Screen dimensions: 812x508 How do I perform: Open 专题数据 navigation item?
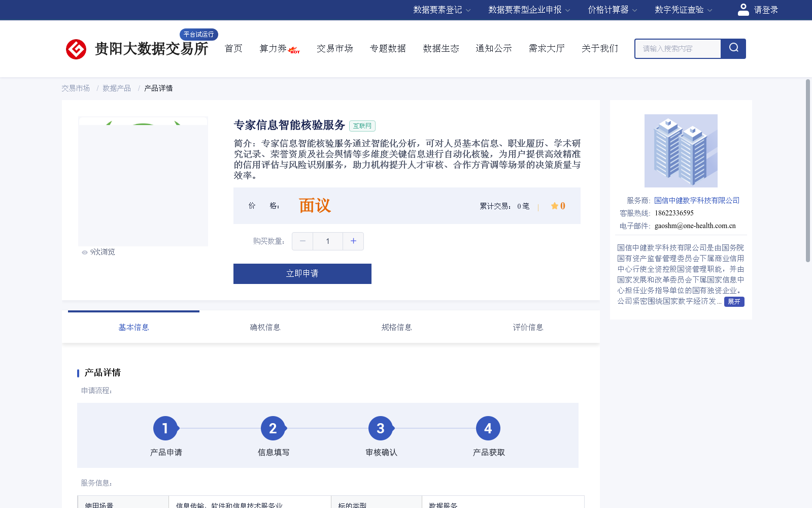(x=388, y=48)
